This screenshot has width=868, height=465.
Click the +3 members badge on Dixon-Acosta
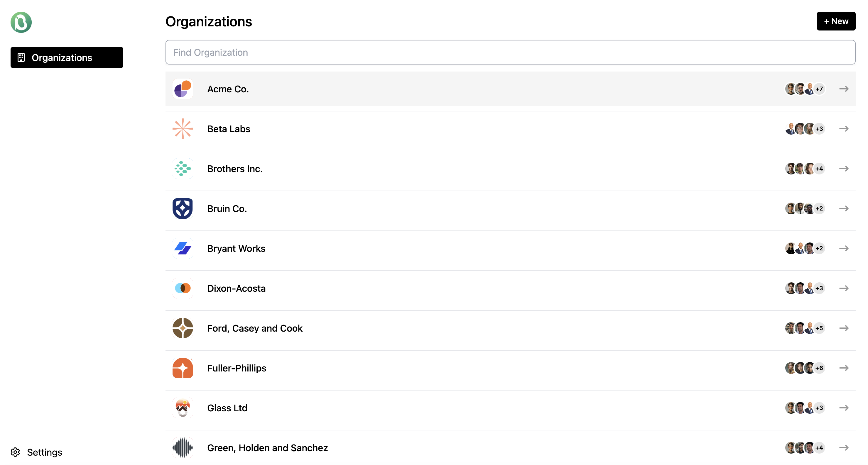pyautogui.click(x=819, y=288)
